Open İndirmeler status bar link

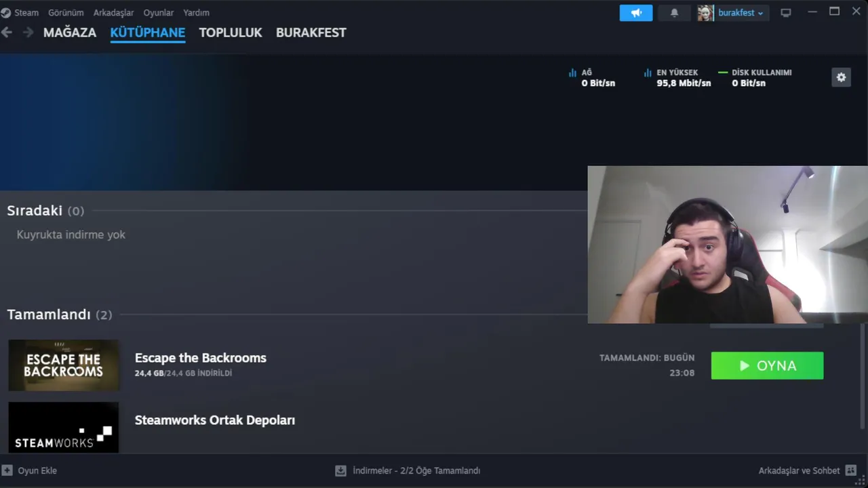tap(416, 470)
